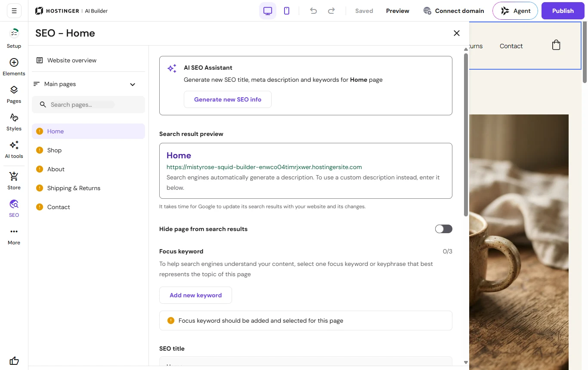The width and height of the screenshot is (588, 370).
Task: Click the thumbs-up feedback icon
Action: click(14, 361)
